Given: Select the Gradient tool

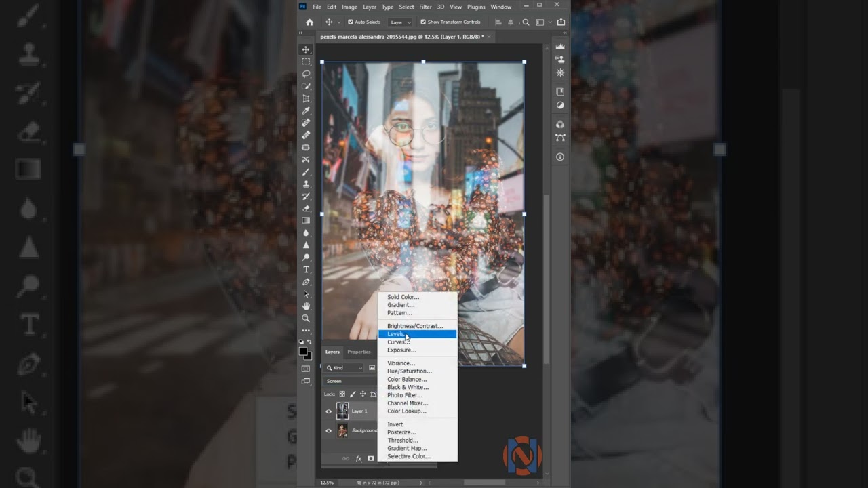Looking at the screenshot, I should tap(306, 220).
